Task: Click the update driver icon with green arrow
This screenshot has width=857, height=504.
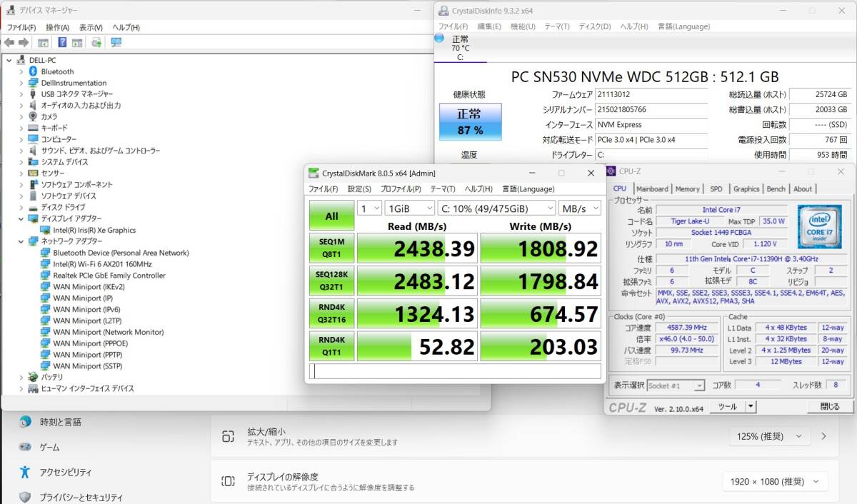Action: (96, 42)
